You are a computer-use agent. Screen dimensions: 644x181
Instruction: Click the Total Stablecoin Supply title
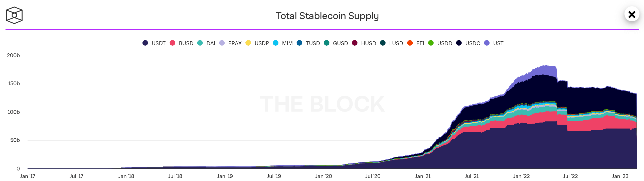point(327,16)
